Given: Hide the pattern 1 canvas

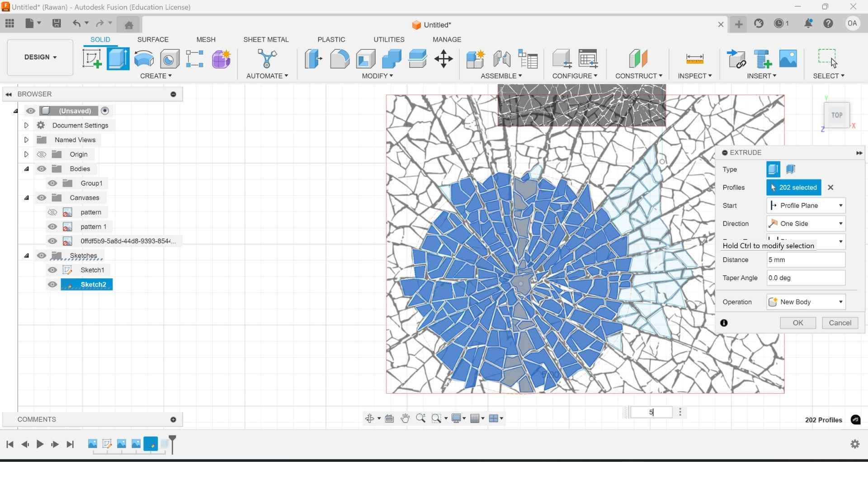Looking at the screenshot, I should click(52, 227).
